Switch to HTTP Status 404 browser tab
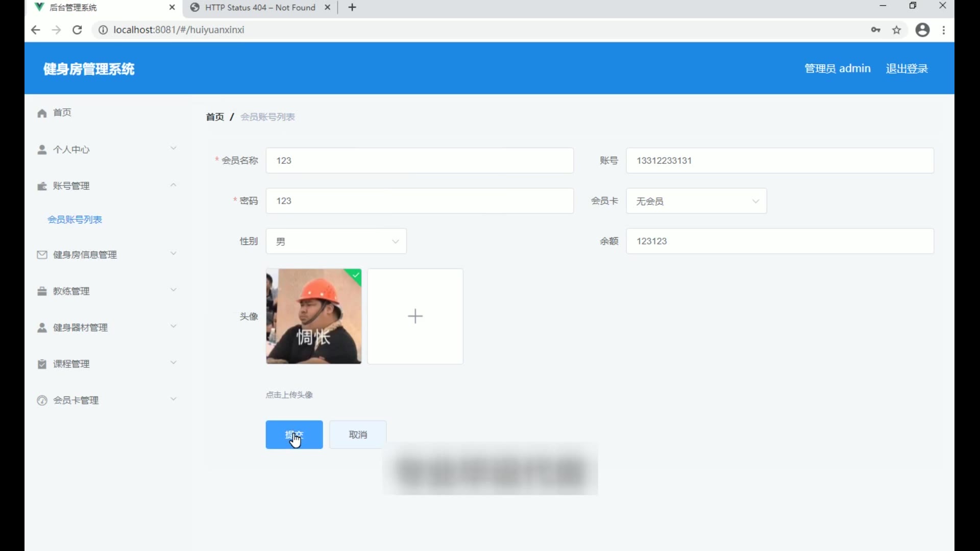Viewport: 980px width, 551px height. coord(259,8)
